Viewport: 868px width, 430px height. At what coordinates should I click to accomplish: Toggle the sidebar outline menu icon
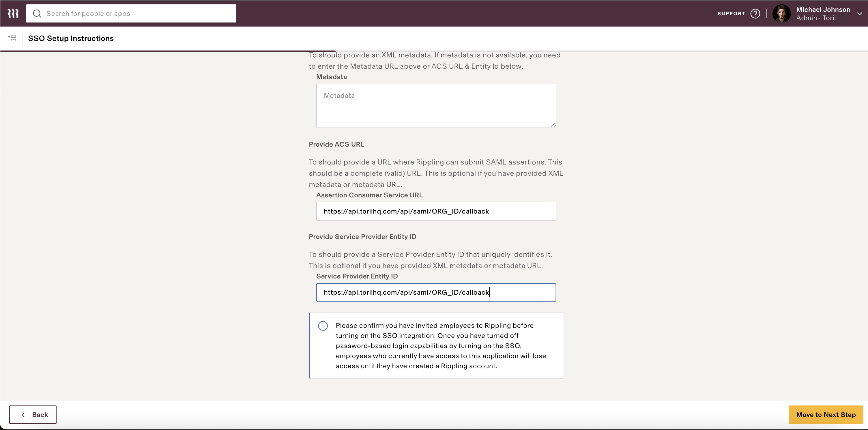pyautogui.click(x=12, y=38)
